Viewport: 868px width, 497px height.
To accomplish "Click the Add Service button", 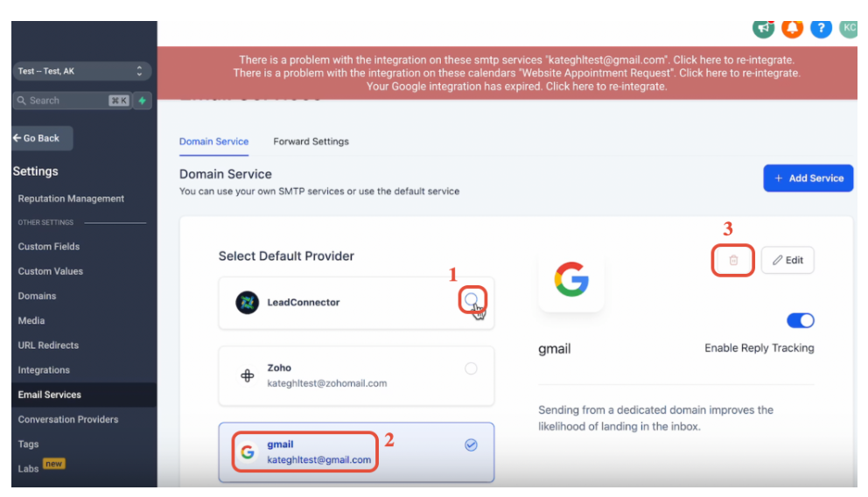I will coord(808,178).
